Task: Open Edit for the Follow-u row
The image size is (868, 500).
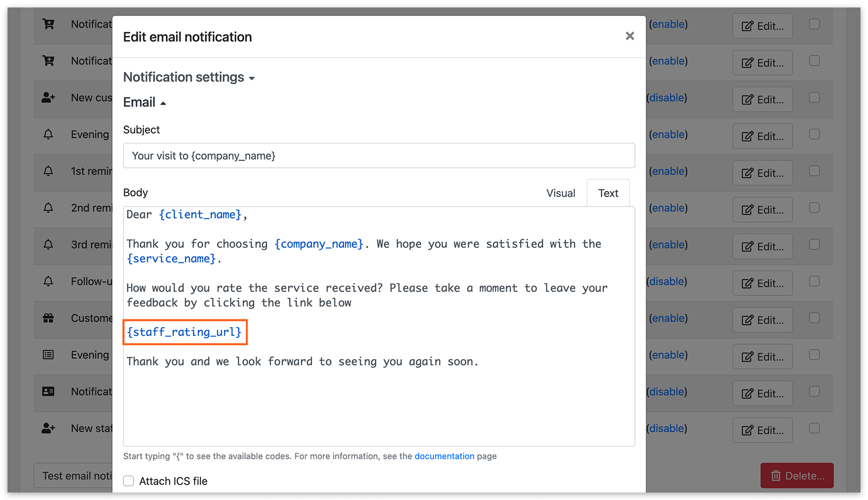Action: pos(762,284)
